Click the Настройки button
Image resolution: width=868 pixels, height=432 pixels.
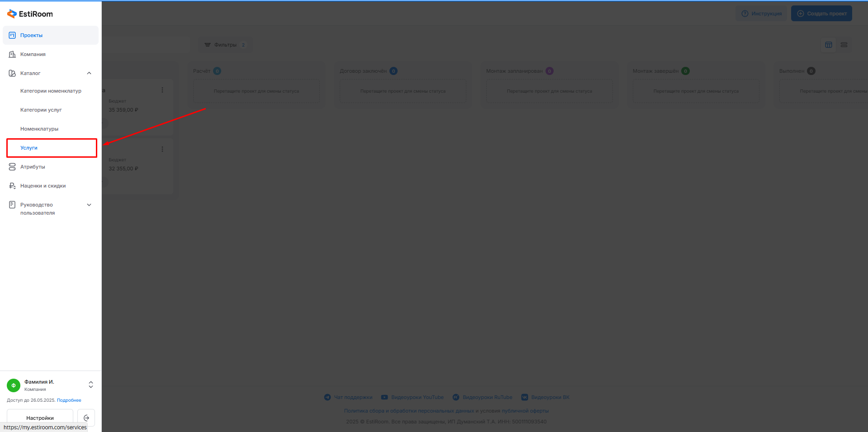[x=40, y=418]
